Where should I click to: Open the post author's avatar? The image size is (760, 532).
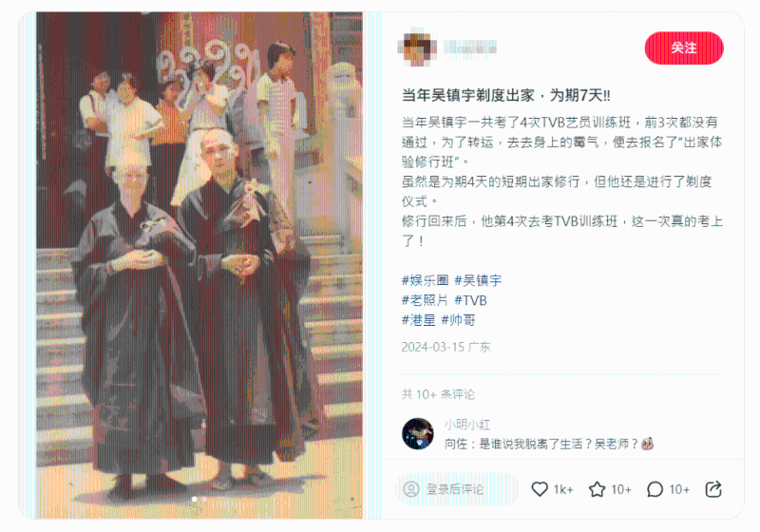click(x=416, y=47)
